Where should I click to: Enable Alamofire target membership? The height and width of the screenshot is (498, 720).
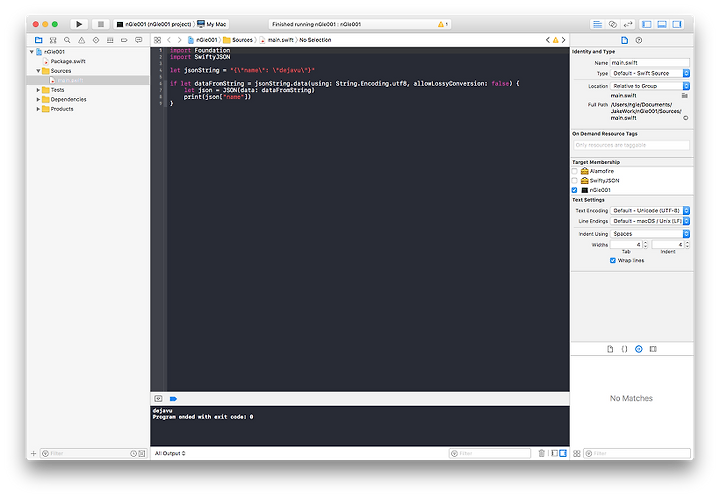(574, 171)
